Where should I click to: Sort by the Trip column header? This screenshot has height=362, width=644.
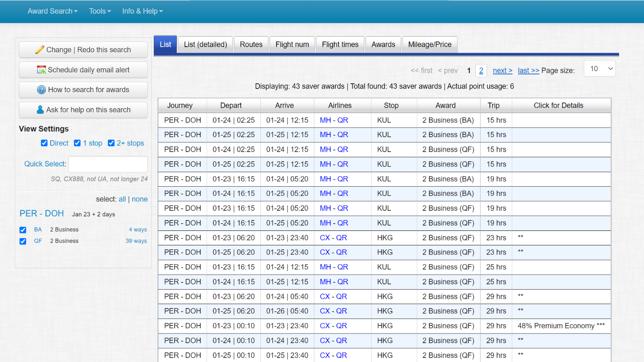pyautogui.click(x=496, y=105)
